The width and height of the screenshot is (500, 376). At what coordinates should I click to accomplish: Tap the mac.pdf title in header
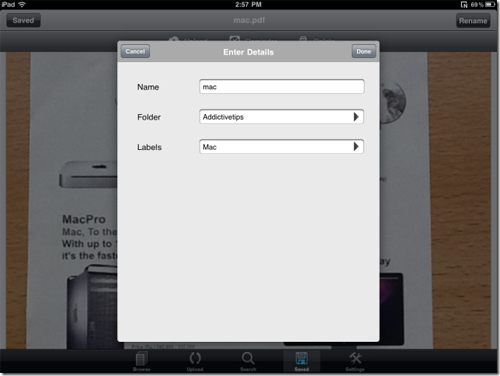pyautogui.click(x=249, y=20)
